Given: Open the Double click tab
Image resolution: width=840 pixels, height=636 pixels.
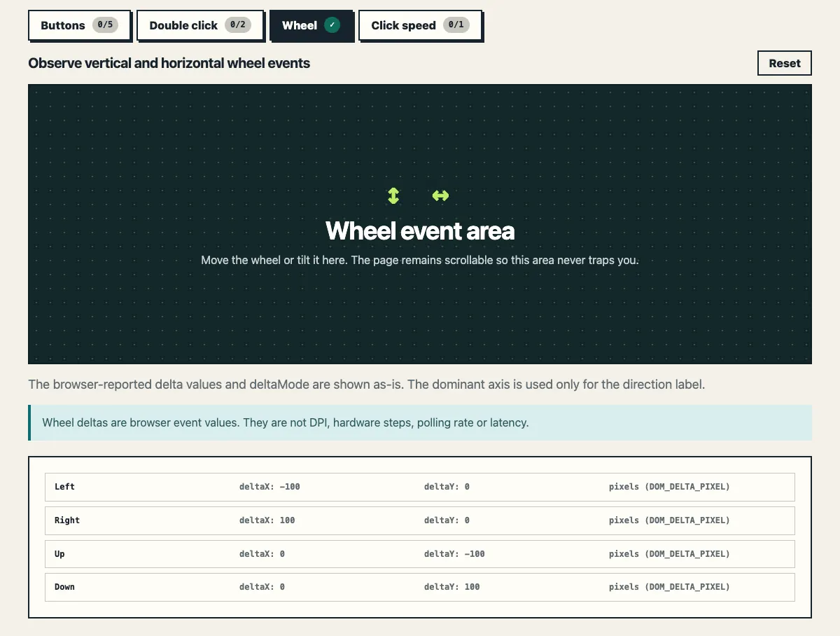Looking at the screenshot, I should point(199,25).
